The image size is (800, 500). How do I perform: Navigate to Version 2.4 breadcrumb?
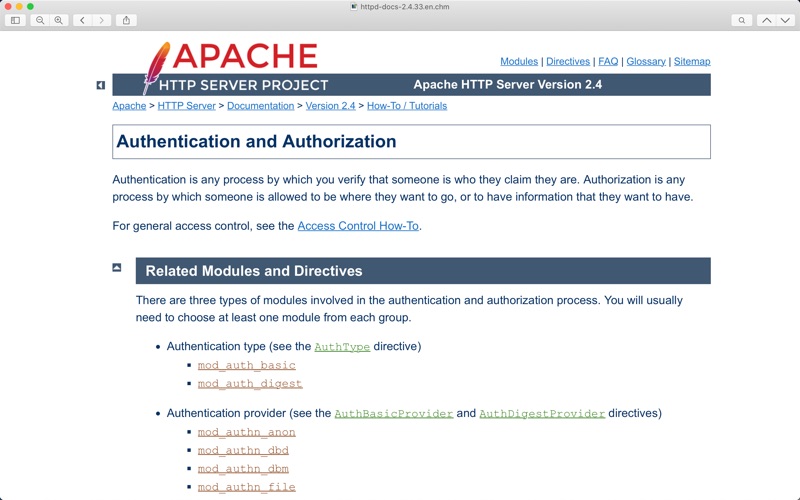(x=330, y=106)
